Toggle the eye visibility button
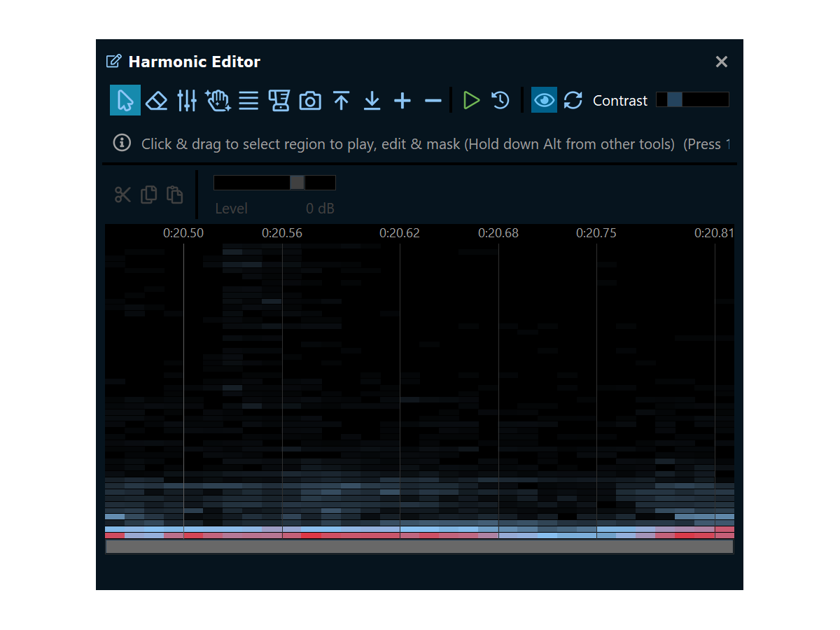This screenshot has height=630, width=840. click(x=544, y=100)
